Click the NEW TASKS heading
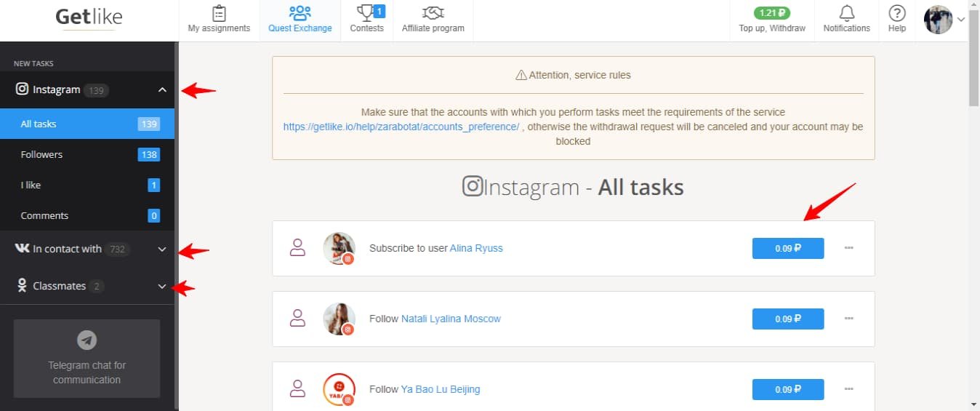The image size is (980, 411). [33, 64]
